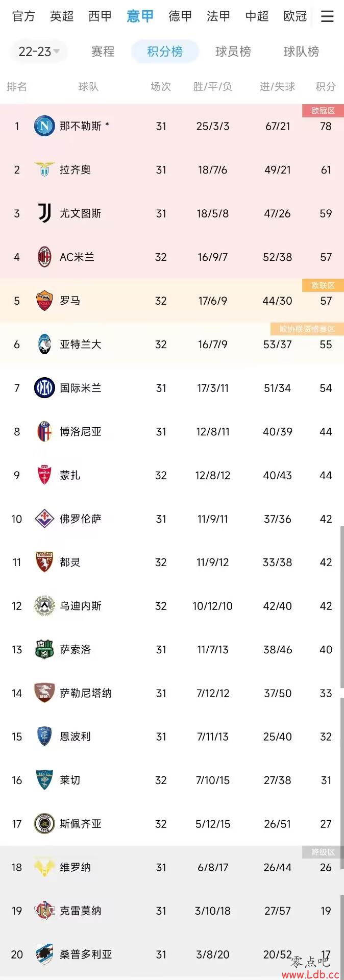Tap the AC Milan club crest
This screenshot has height=980, width=344.
pyautogui.click(x=44, y=257)
